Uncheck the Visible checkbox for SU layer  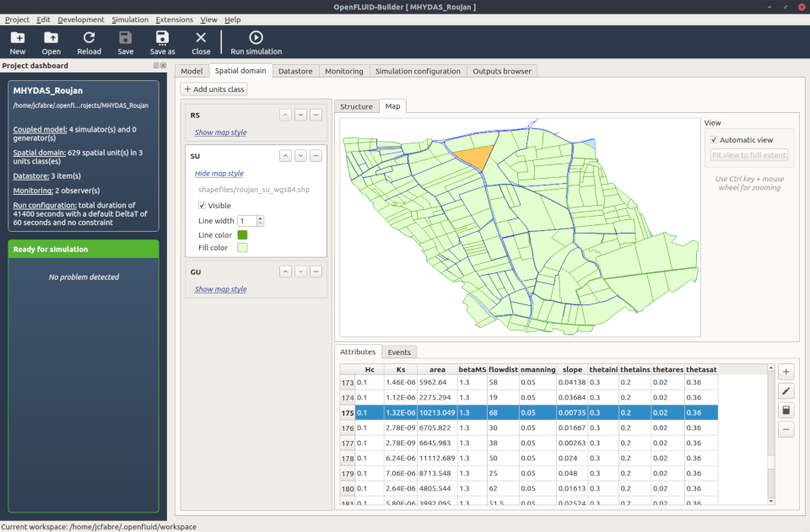tap(202, 206)
